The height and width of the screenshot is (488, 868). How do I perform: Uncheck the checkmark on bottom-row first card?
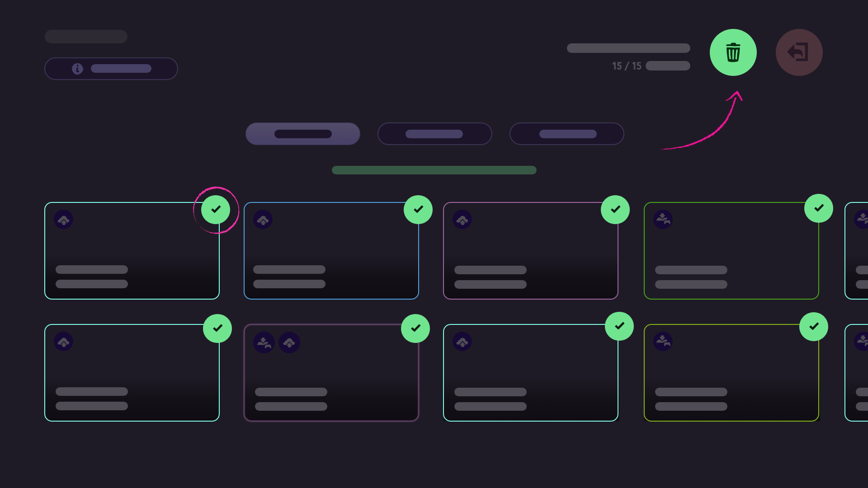tap(217, 328)
